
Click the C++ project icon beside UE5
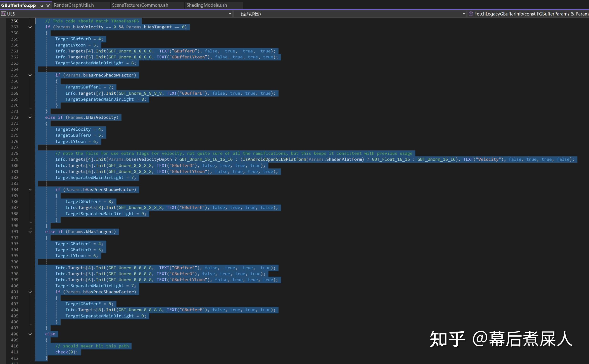[x=4, y=14]
